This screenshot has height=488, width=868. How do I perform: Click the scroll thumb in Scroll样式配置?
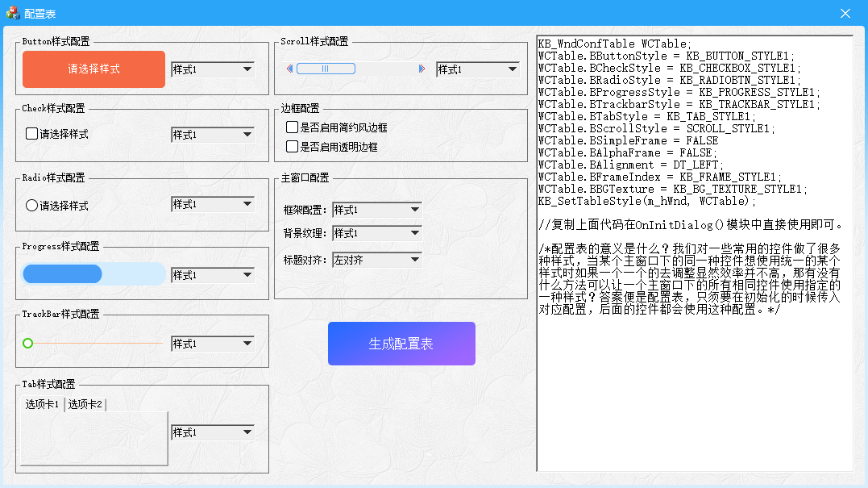click(x=326, y=69)
